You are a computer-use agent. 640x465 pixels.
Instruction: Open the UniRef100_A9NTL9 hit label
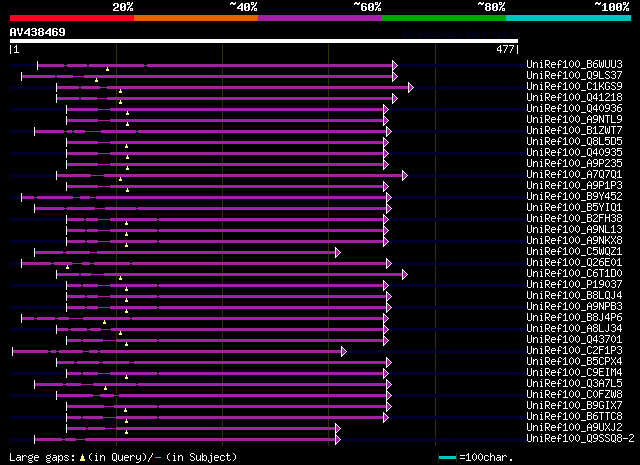coord(574,120)
